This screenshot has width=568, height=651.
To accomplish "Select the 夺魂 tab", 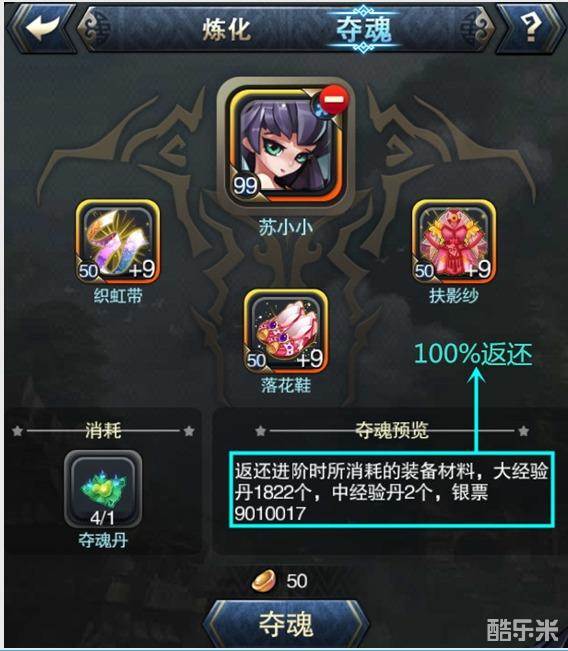I will [363, 29].
